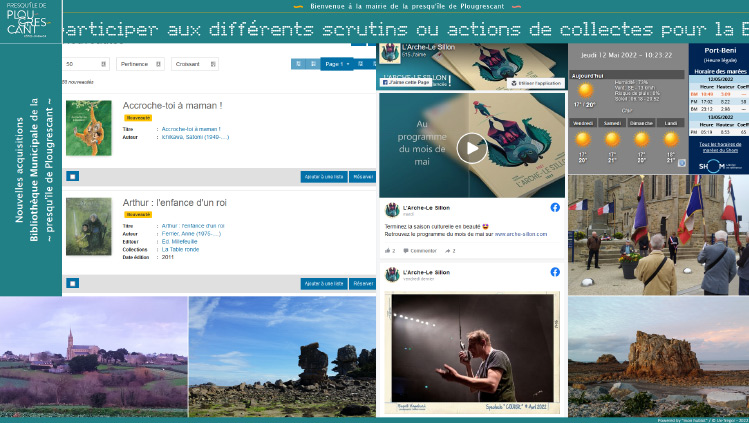Open the Croissant order dropdown

coord(195,64)
